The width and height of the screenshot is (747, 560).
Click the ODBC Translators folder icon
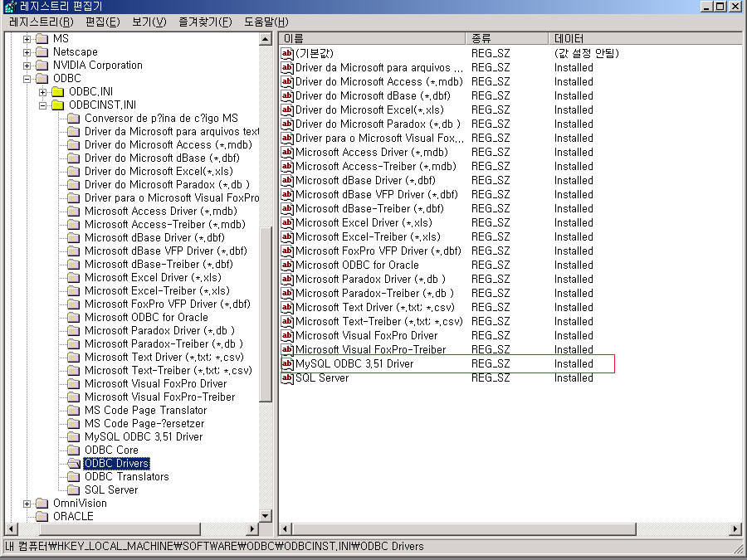point(74,477)
